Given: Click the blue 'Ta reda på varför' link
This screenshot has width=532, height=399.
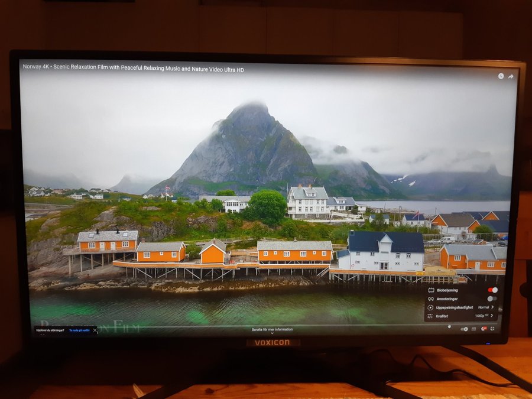Looking at the screenshot, I should [x=79, y=330].
